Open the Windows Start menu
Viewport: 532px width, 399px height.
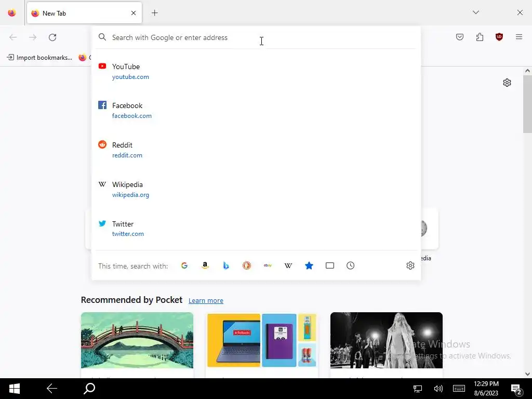click(14, 389)
